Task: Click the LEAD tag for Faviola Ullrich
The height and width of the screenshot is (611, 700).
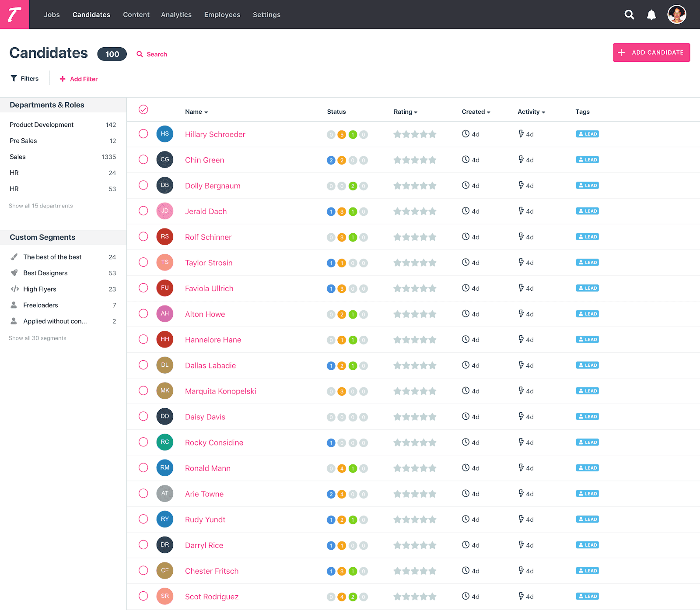Action: [x=587, y=288]
